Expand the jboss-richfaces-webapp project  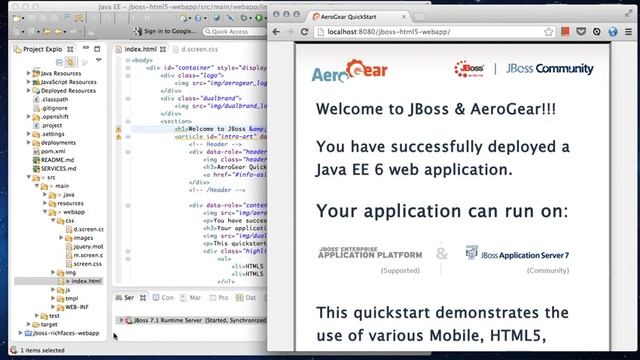click(20, 333)
